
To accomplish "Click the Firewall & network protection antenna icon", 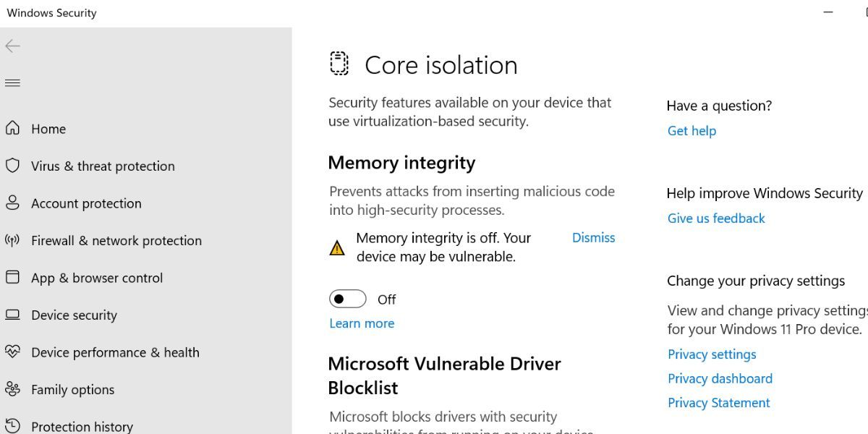I will coord(12,240).
